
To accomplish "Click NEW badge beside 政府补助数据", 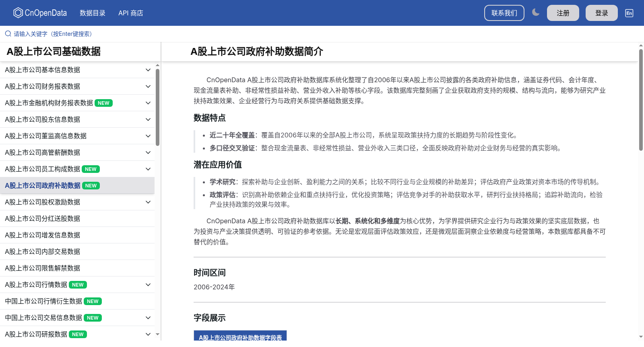I will pos(91,186).
